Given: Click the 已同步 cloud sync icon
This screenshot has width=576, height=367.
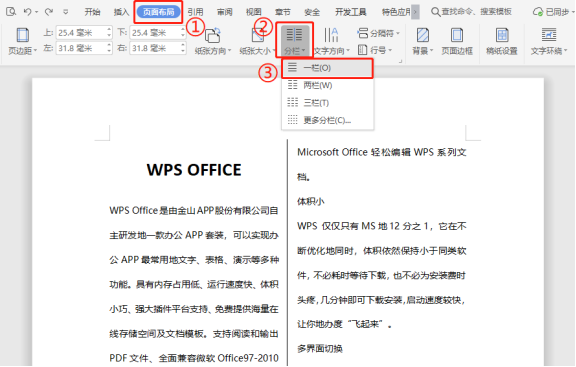Looking at the screenshot, I should 538,12.
